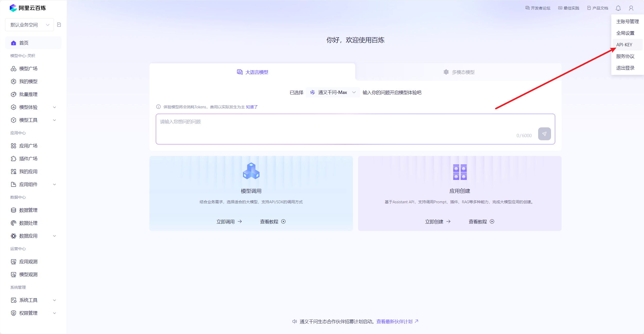Switch to the 大语言模型 tab
Image resolution: width=644 pixels, height=334 pixels.
coord(252,72)
